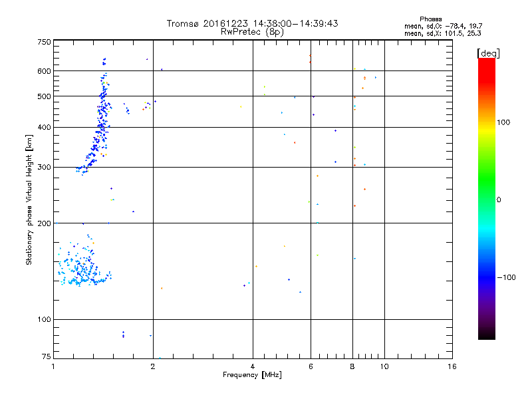Click the x-axis tick label '6'
Viewport: 532px width, 399px height.
311,366
